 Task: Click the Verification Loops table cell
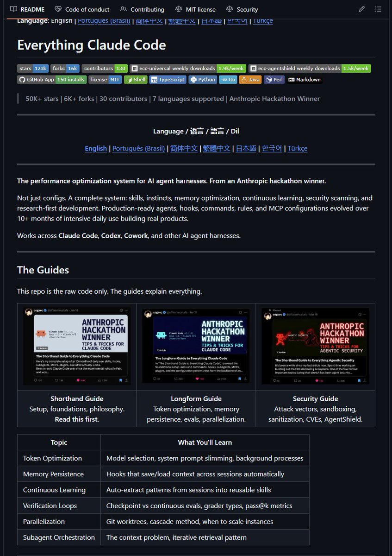(59, 505)
